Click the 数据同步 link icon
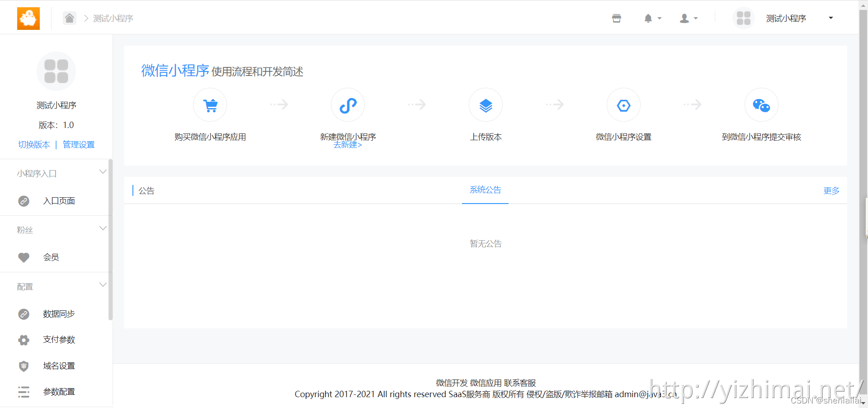 click(x=24, y=314)
